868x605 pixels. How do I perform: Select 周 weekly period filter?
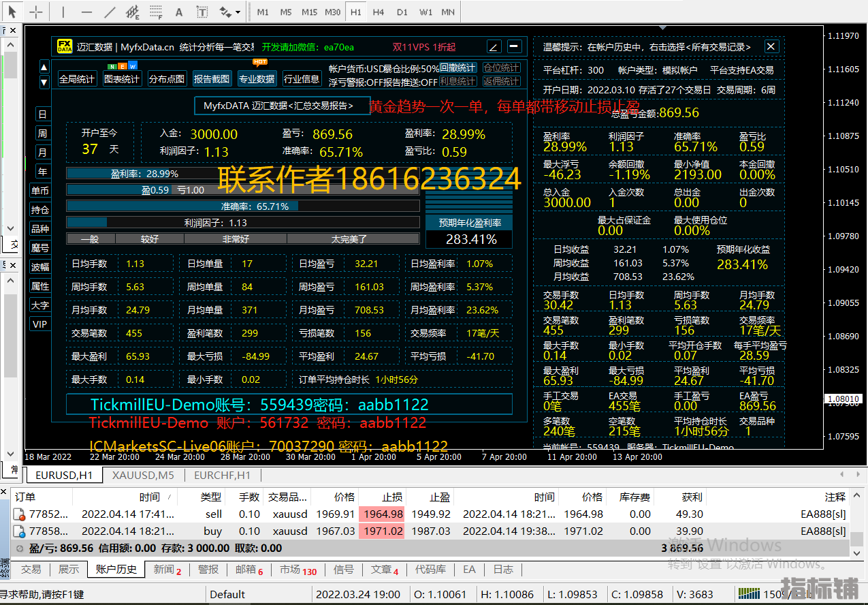click(43, 134)
